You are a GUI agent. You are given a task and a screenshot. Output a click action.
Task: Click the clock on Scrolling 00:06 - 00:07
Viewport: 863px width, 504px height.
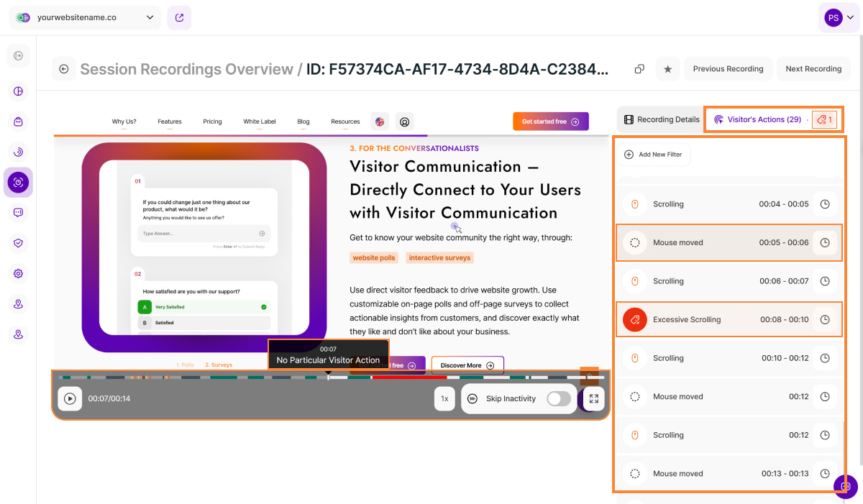(825, 281)
